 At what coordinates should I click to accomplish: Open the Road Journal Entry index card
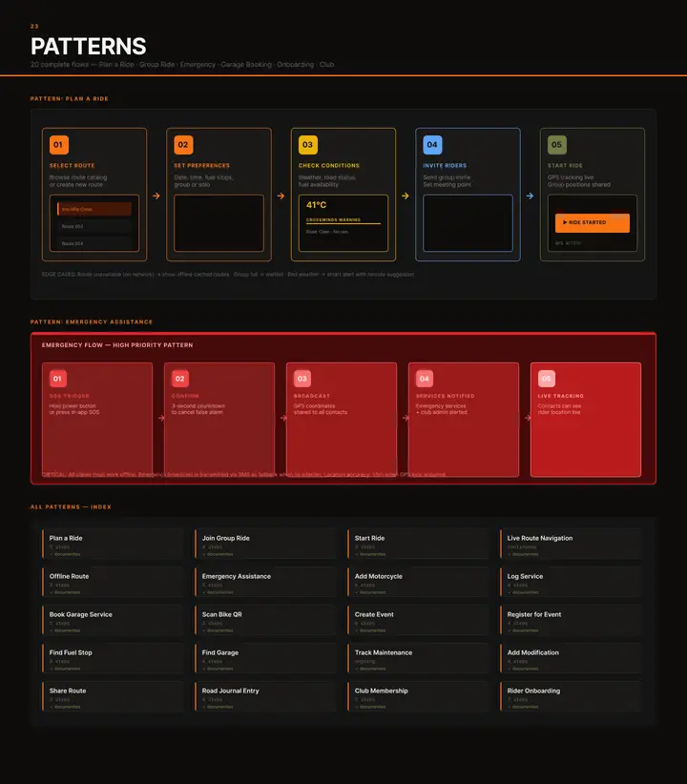tap(265, 696)
